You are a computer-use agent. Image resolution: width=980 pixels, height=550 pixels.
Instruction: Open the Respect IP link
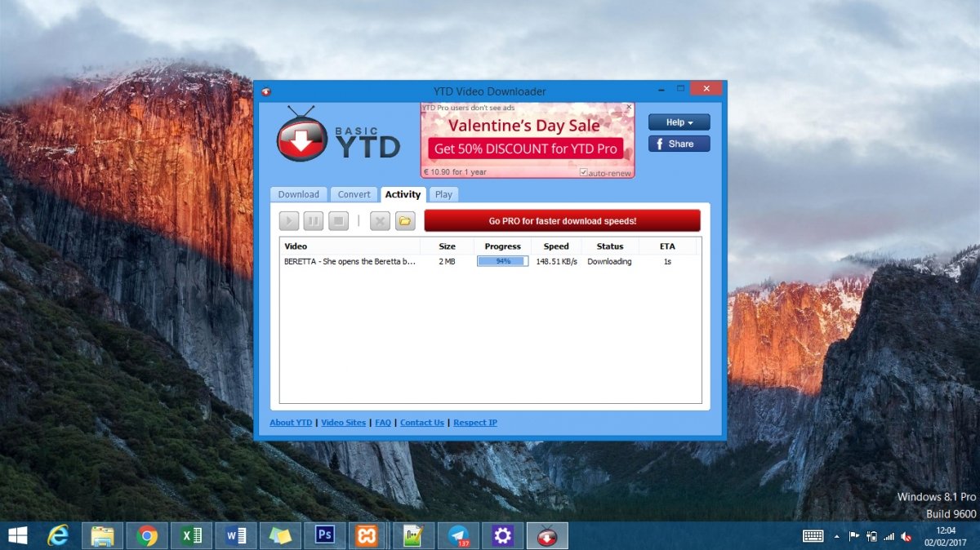tap(475, 423)
